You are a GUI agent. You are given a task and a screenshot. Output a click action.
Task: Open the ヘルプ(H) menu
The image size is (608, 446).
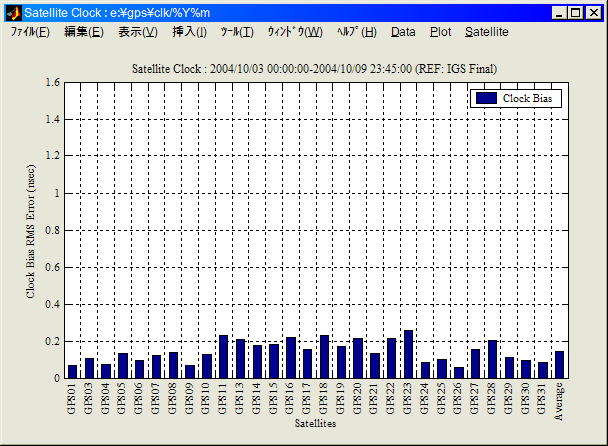357,32
